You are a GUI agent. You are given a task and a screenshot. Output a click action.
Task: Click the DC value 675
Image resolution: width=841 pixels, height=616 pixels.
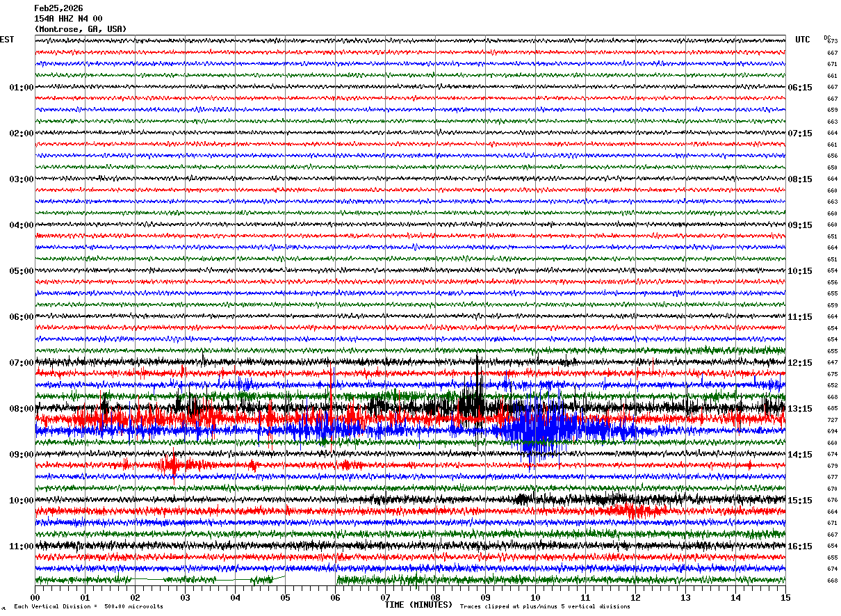point(832,374)
